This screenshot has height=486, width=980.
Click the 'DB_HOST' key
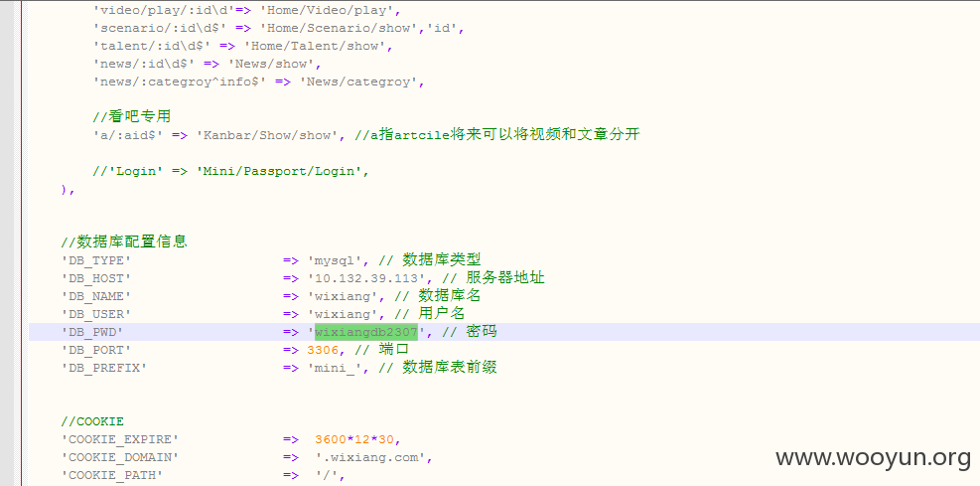pos(95,278)
